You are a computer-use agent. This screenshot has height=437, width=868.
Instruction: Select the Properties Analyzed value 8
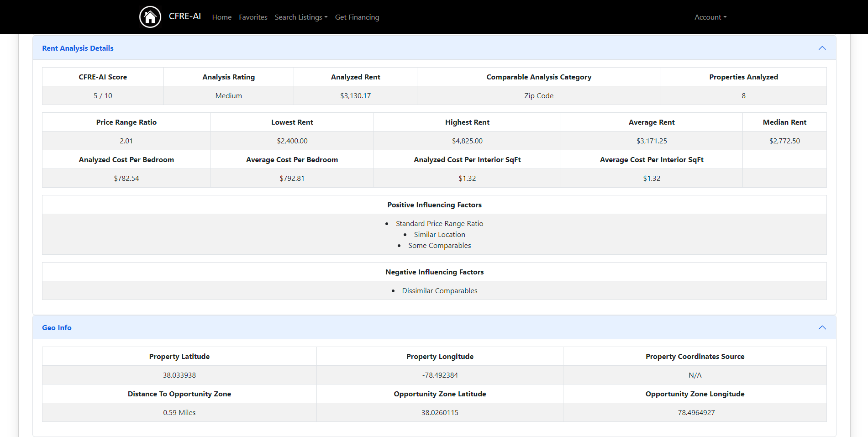743,95
